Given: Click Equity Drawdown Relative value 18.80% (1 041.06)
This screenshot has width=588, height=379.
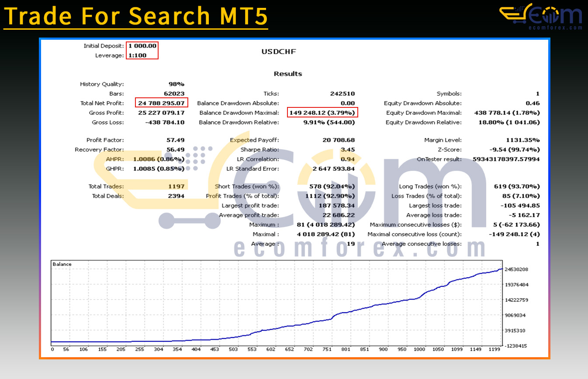Looking at the screenshot, I should click(509, 123).
